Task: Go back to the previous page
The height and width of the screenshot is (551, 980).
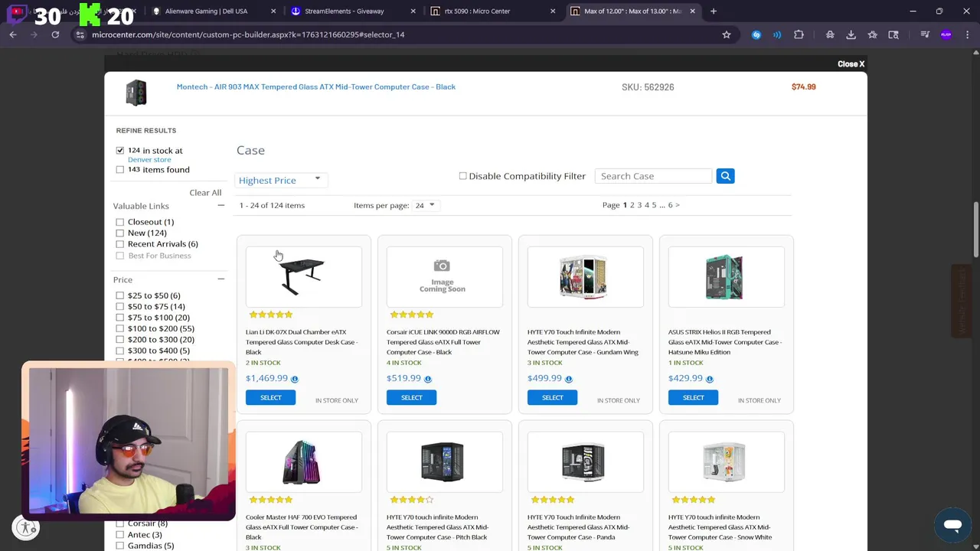Action: [13, 34]
